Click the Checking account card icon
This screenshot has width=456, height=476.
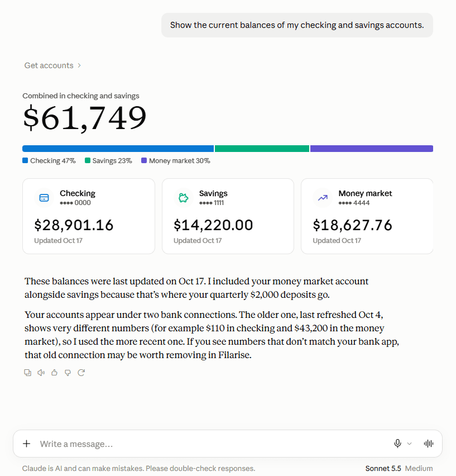pyautogui.click(x=44, y=198)
